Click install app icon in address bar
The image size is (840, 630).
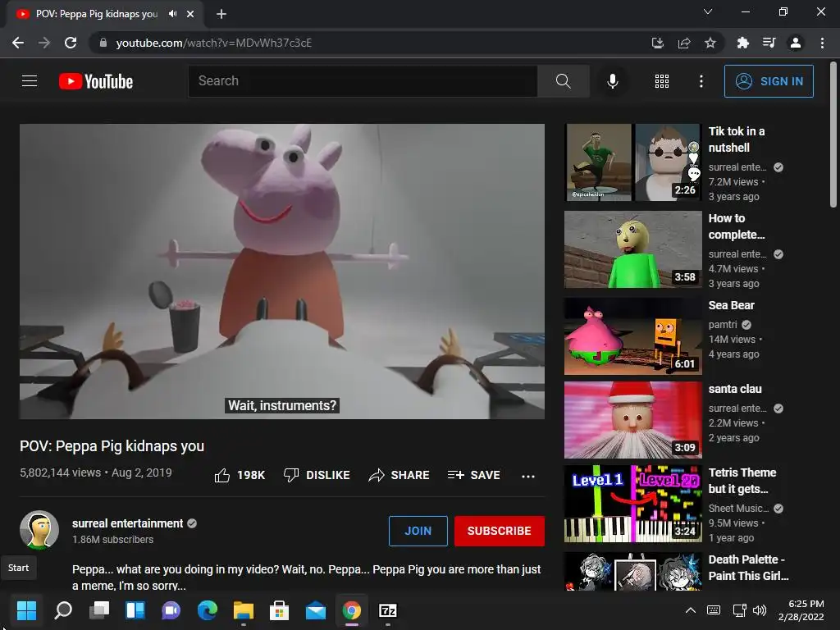coord(657,43)
